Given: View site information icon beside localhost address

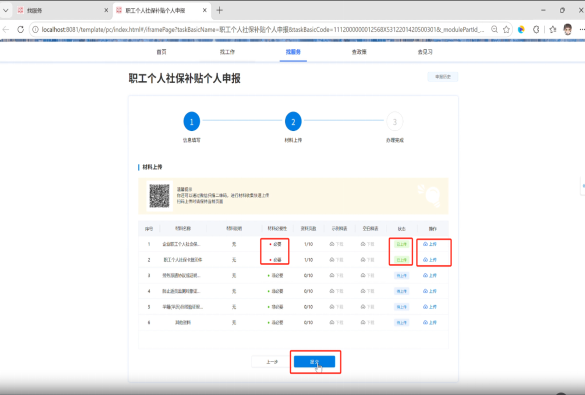Looking at the screenshot, I should point(35,29).
